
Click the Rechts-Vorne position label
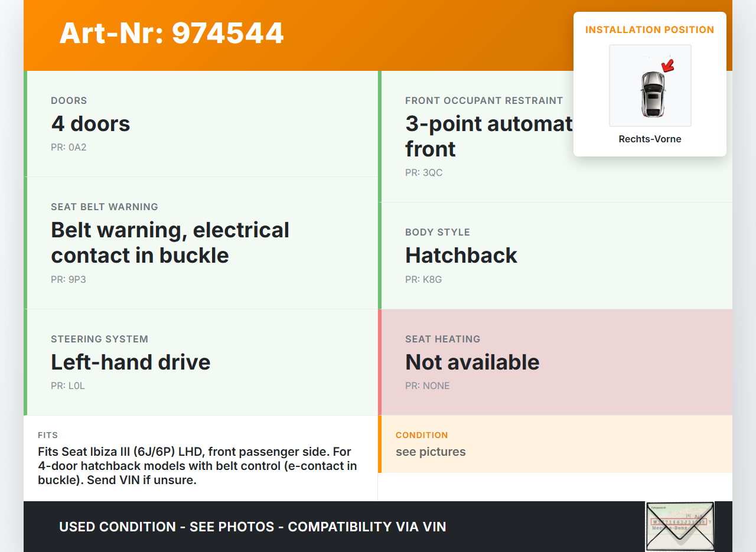(650, 139)
